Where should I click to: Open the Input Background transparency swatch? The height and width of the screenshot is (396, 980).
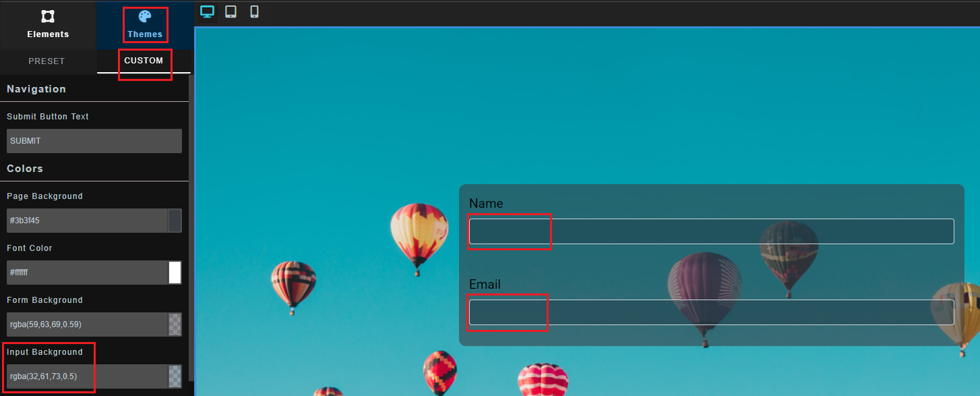coord(175,376)
